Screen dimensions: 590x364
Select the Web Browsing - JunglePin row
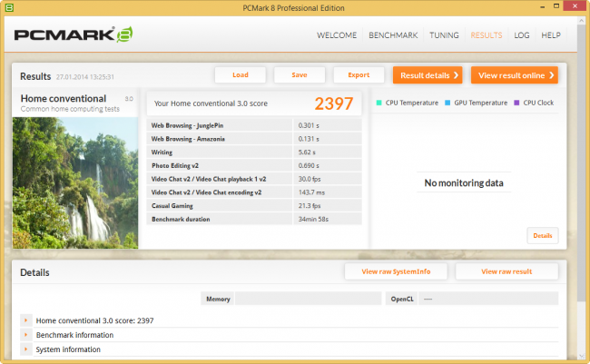point(254,125)
